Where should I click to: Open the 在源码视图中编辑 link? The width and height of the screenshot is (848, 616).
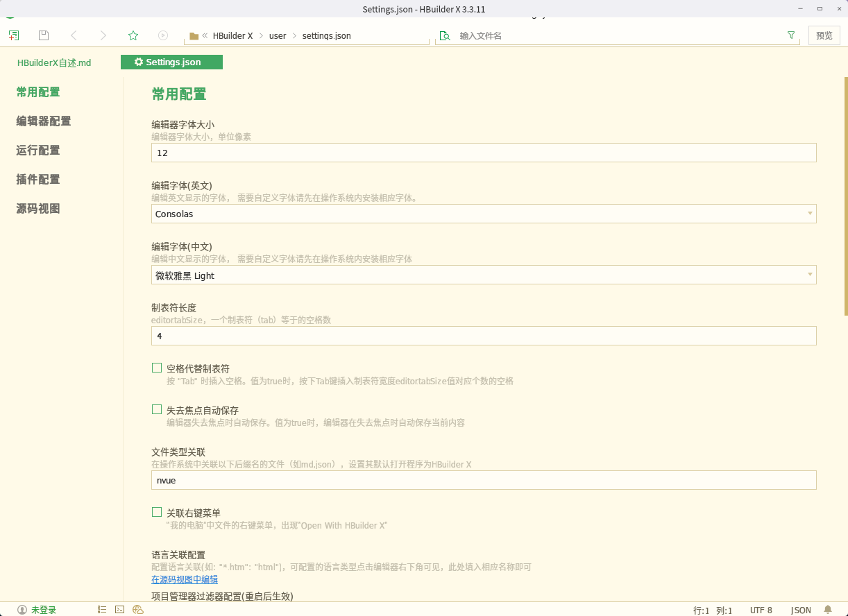[x=185, y=579]
